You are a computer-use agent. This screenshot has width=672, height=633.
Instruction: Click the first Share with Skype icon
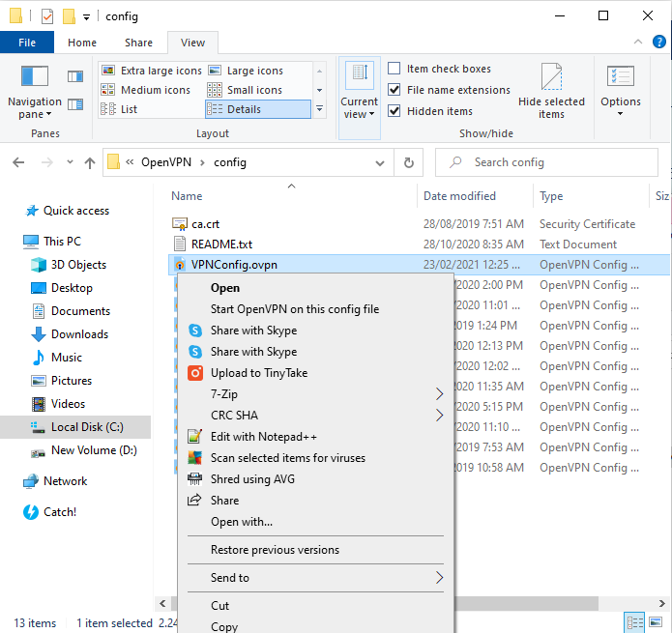click(x=195, y=331)
